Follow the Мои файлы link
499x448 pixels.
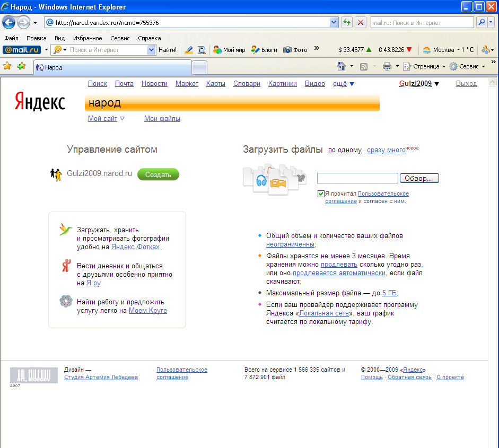162,119
